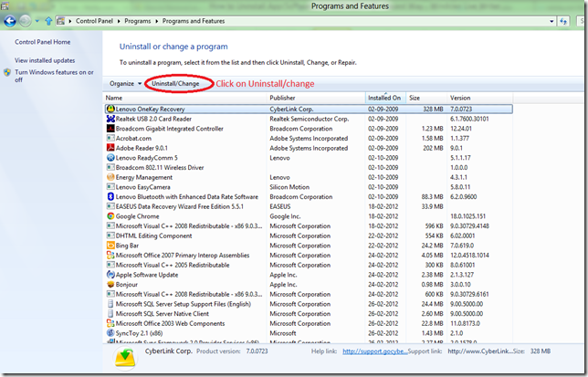Select Microsoft Visual C++ 2005 Redistributable row

309,265
